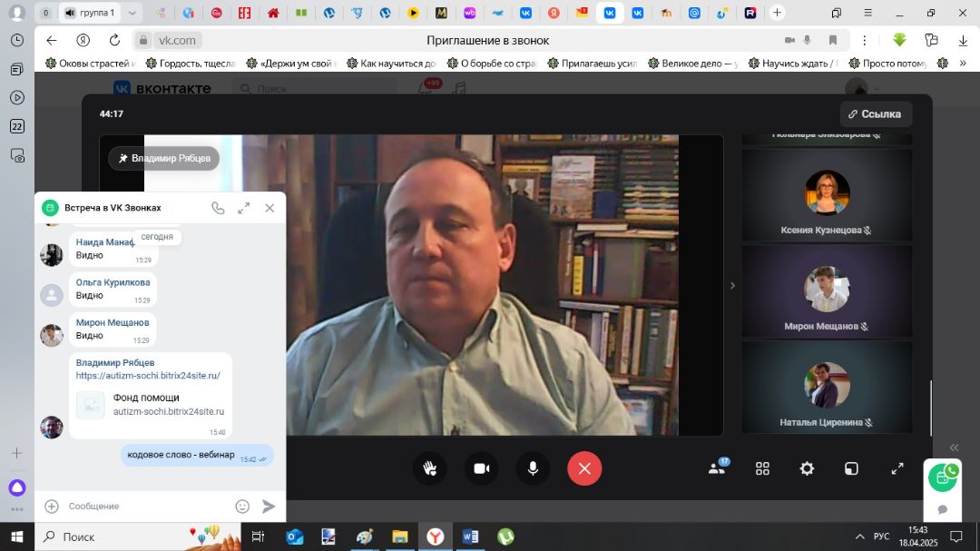Open the browser three-dot page menu
Viewport: 980px width, 551px height.
pos(865,40)
